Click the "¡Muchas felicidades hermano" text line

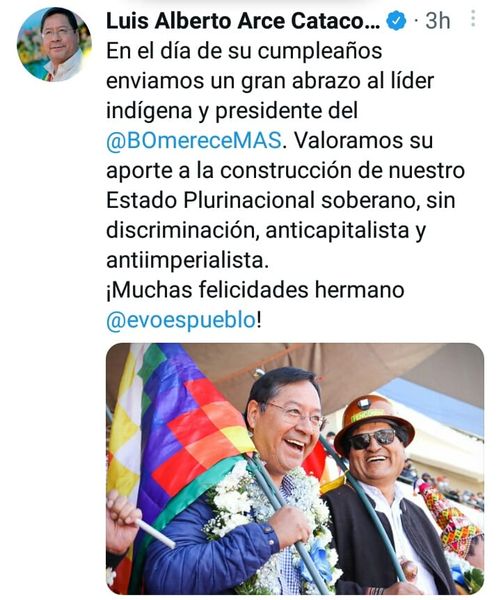pyautogui.click(x=255, y=290)
